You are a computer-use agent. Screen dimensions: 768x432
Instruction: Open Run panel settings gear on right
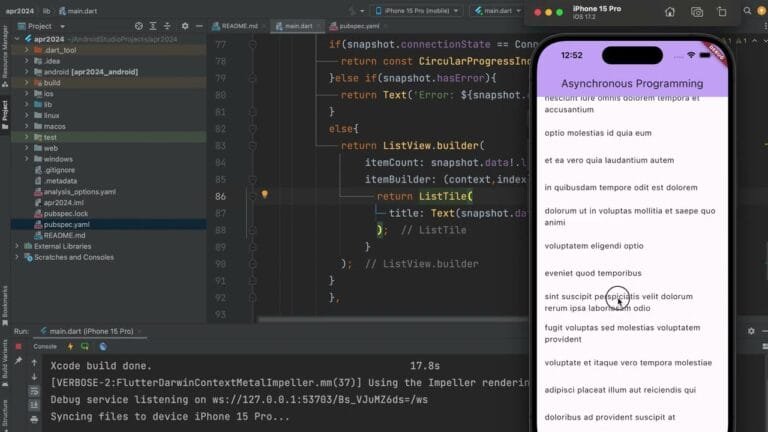(751, 332)
